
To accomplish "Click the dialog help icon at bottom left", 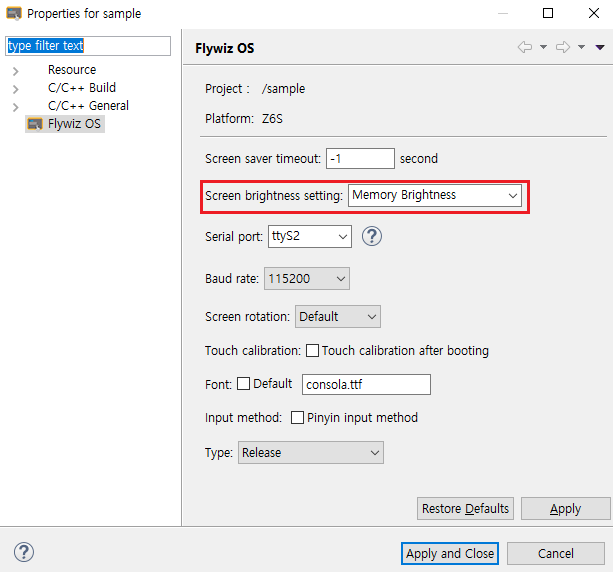I will (x=24, y=552).
